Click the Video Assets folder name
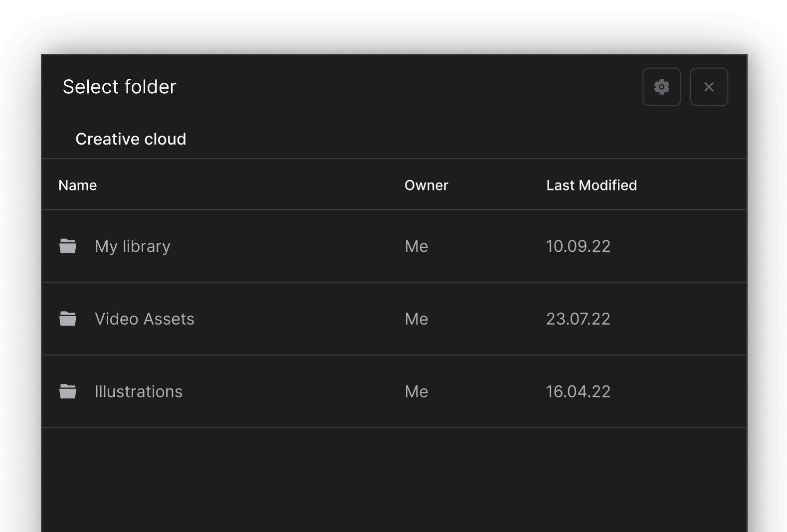Viewport: 787px width, 532px height. 145,319
